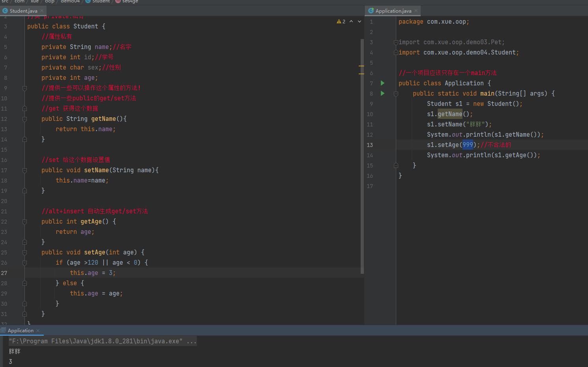Collapse the setAge method fold marker
588x367 pixels.
tap(24, 252)
